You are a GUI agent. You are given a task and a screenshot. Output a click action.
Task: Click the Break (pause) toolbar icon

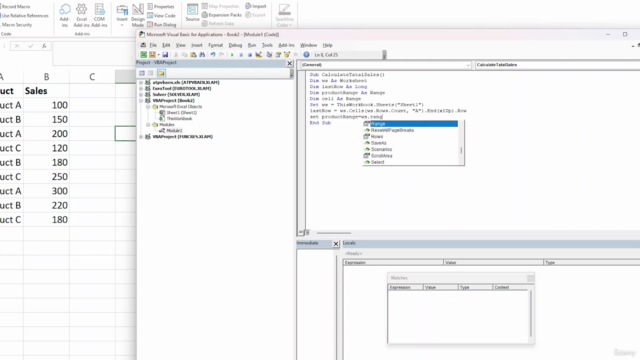pos(241,55)
